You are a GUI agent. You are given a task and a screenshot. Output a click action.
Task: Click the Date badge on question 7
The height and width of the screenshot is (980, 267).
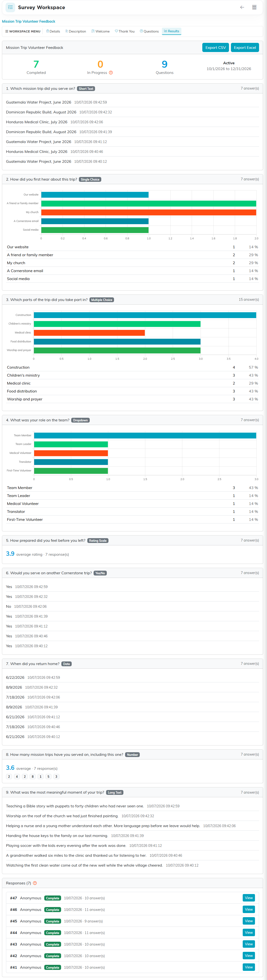pyautogui.click(x=66, y=664)
